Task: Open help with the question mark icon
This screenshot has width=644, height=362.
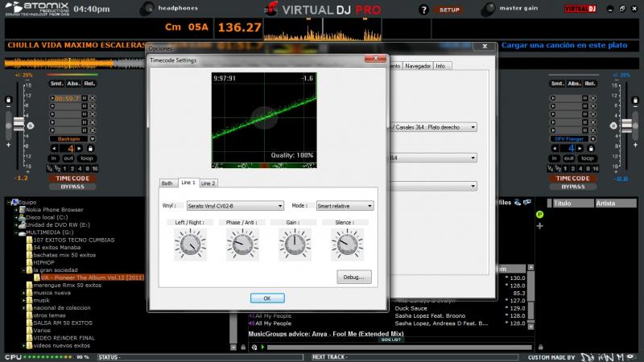Action: [423, 10]
